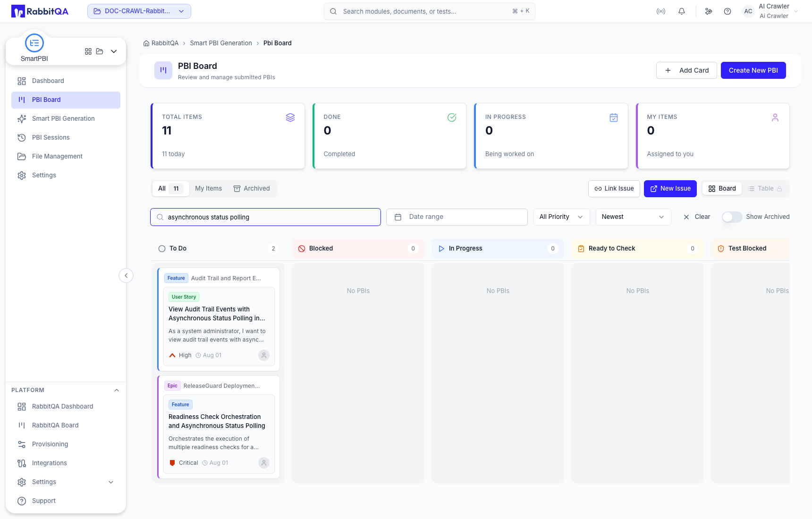This screenshot has width=812, height=519.
Task: Click the In Progress calendar icon
Action: pyautogui.click(x=614, y=117)
